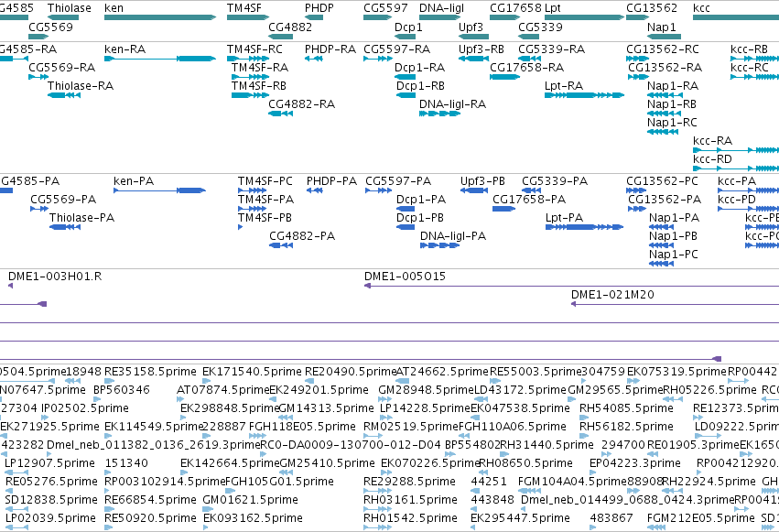Select the TM4SF gene glyph
Image resolution: width=779 pixels, height=532 pixels.
click(x=248, y=17)
